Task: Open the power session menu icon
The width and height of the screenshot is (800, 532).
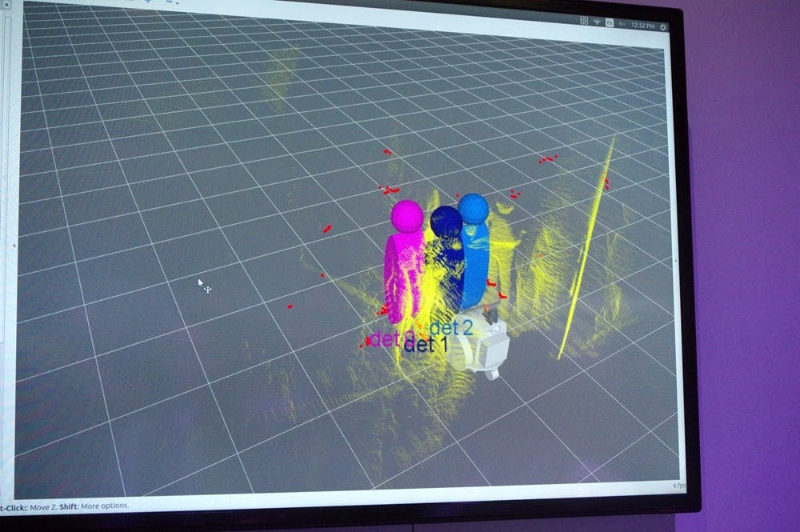Action: pos(663,27)
